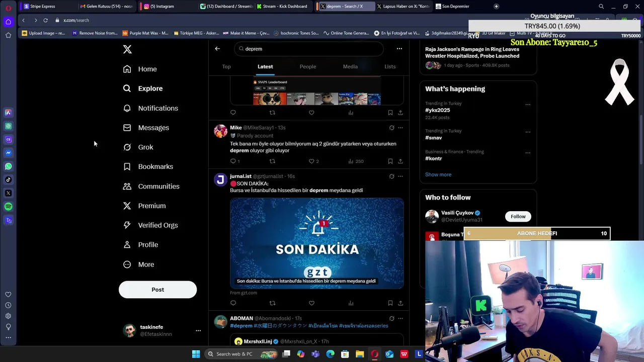Viewport: 644px width, 362px height.
Task: Open Premium in X sidebar
Action: point(145,206)
